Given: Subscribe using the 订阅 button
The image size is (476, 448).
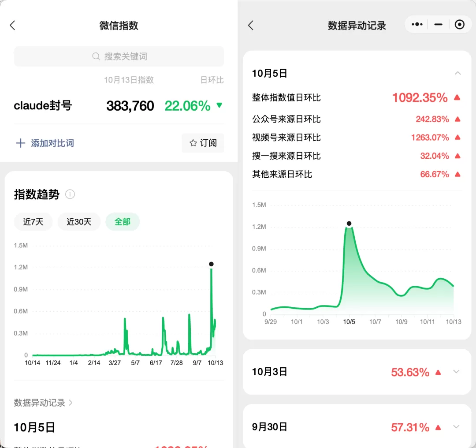Looking at the screenshot, I should [x=203, y=143].
